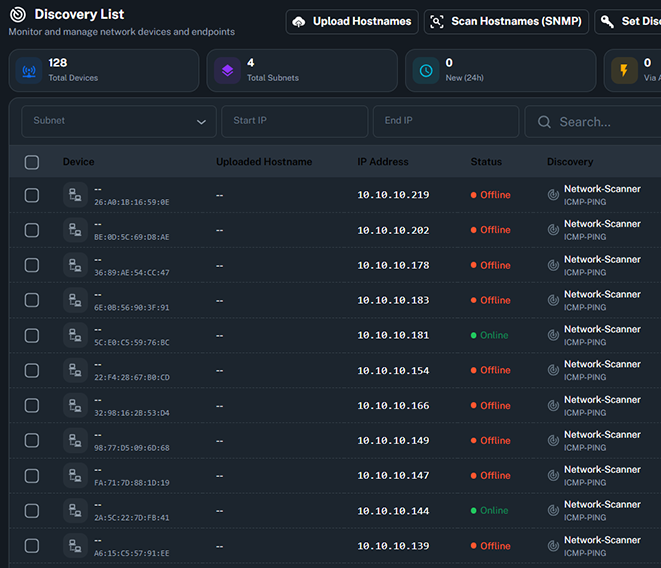Click device icon for 98:77:D5:09:6D:68

75,441
